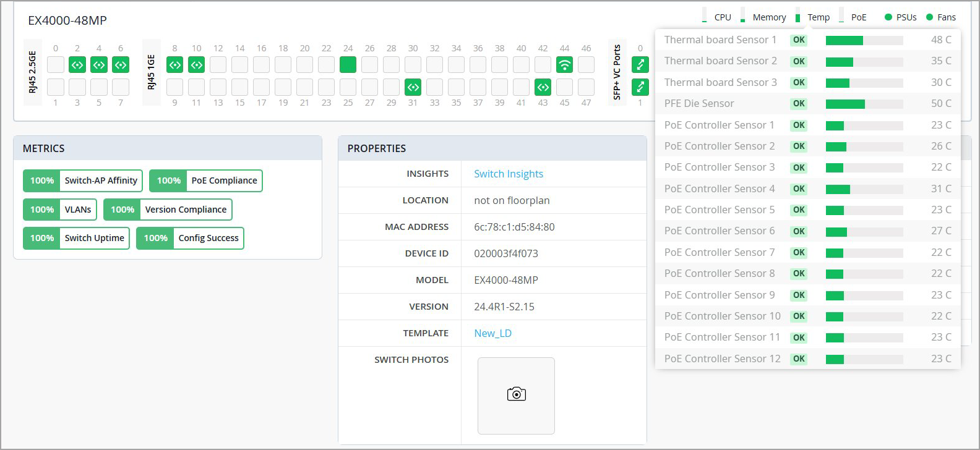Click the version value 24.4R1-S2.15

(504, 307)
